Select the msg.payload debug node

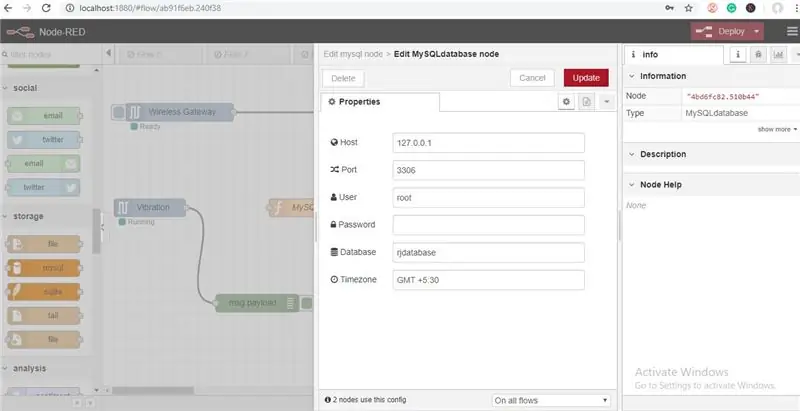coord(257,303)
